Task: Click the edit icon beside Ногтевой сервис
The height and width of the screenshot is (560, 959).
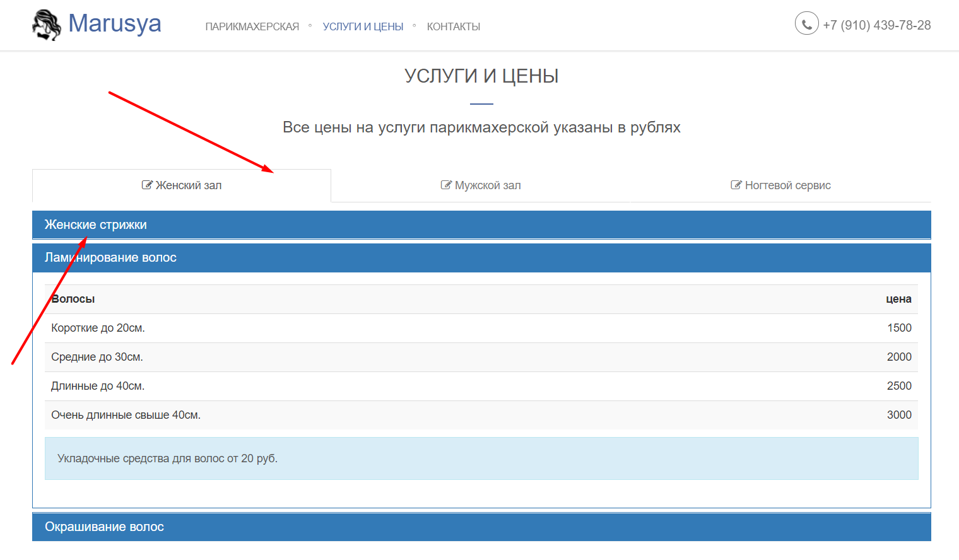Action: (736, 185)
